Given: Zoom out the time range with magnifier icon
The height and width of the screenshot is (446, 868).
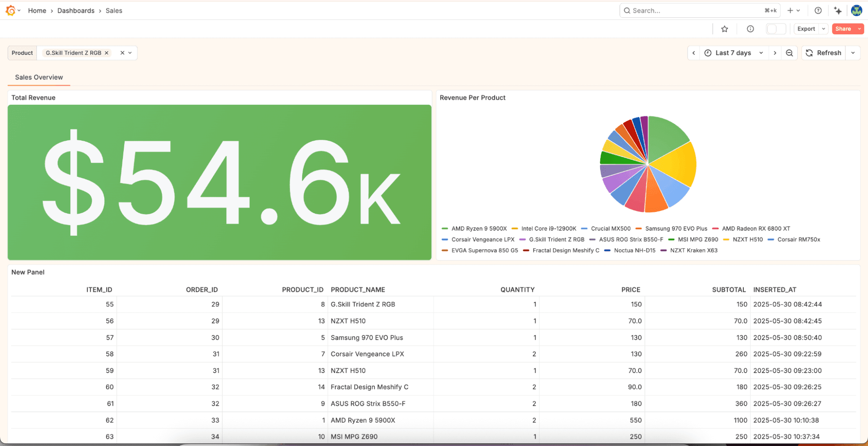Looking at the screenshot, I should 789,53.
